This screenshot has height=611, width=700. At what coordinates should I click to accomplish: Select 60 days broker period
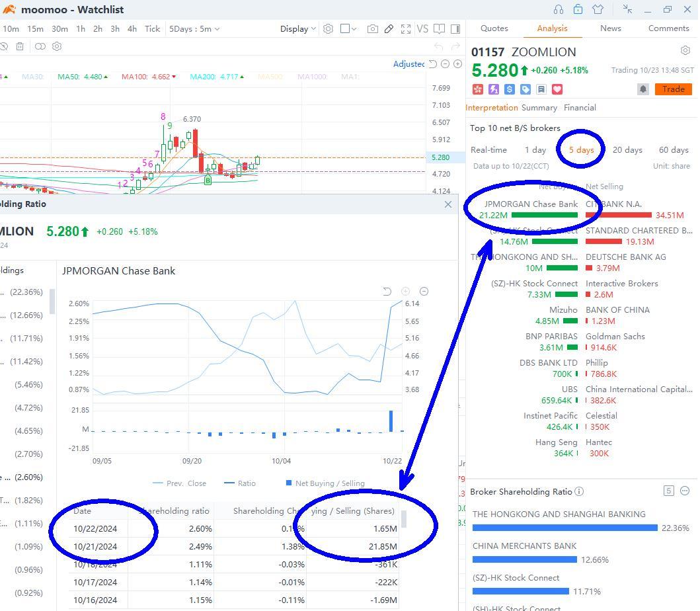[x=674, y=150]
